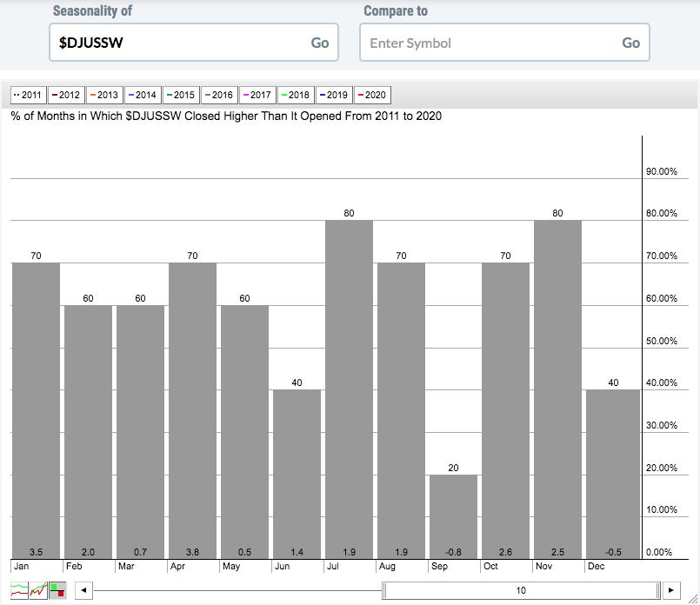Viewport: 700px width, 605px height.
Task: Click the Compare to Enter Symbol field
Action: (489, 43)
